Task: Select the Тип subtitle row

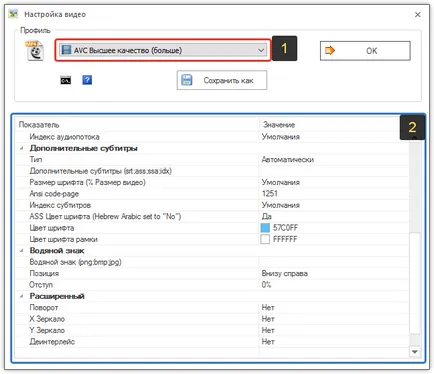Action: 212,160
